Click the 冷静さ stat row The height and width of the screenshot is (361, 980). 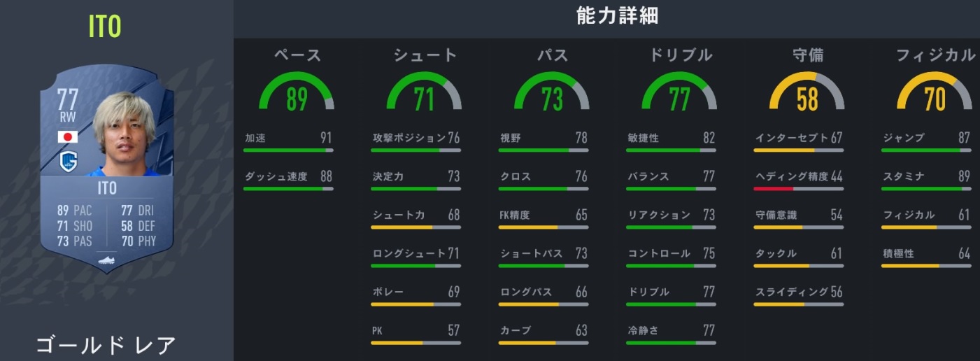(x=671, y=331)
